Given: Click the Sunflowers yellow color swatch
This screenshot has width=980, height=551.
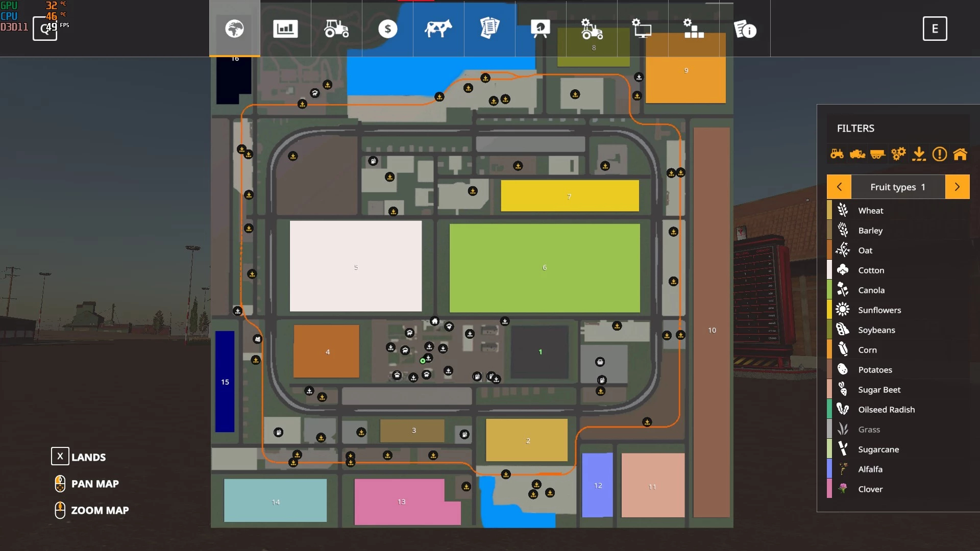Looking at the screenshot, I should pyautogui.click(x=829, y=310).
